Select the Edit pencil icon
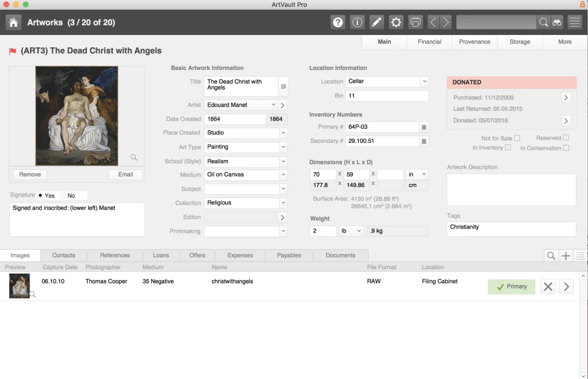The image size is (588, 379). click(377, 22)
